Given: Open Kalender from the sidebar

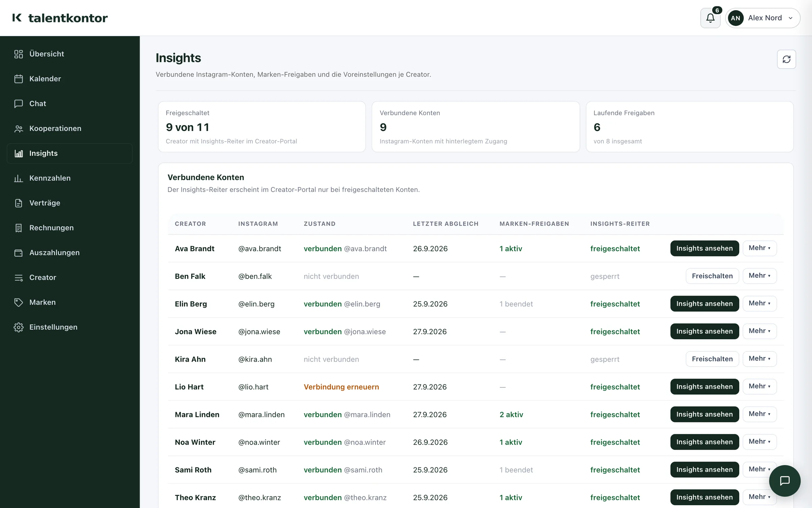Looking at the screenshot, I should click(69, 79).
